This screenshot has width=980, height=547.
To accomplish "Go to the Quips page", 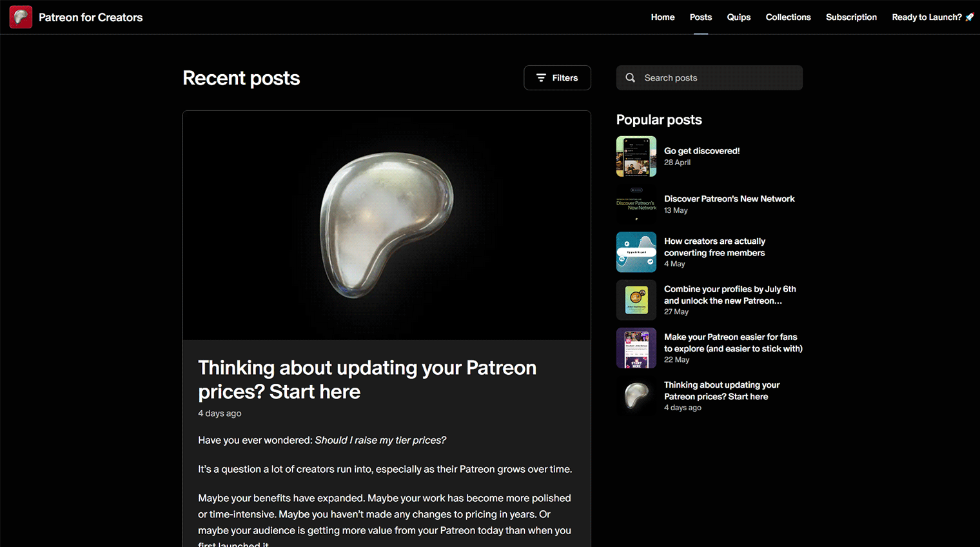I will click(739, 17).
